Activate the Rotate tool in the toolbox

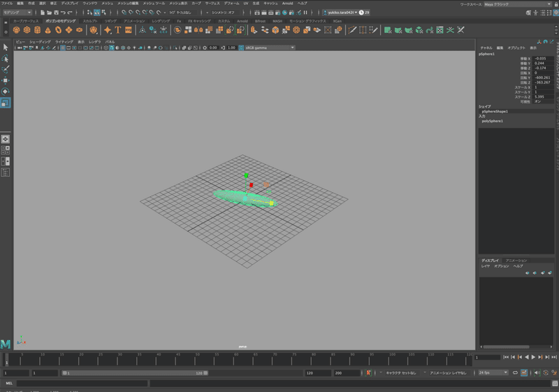[x=6, y=92]
